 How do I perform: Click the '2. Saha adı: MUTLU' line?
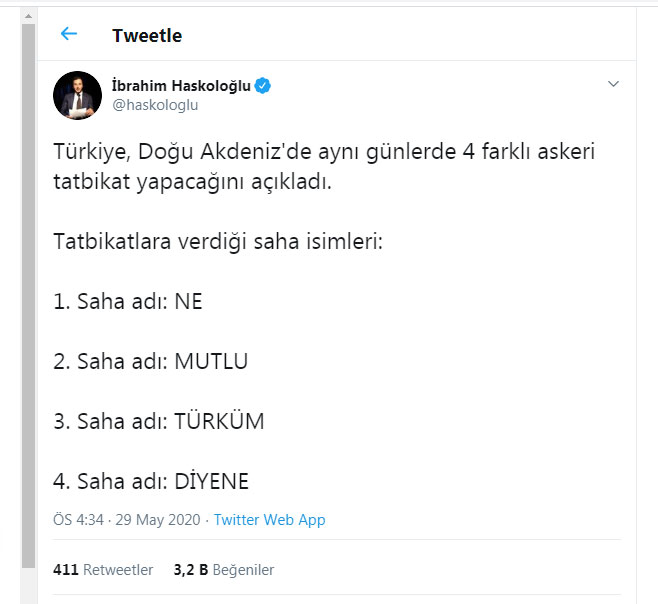tap(150, 361)
